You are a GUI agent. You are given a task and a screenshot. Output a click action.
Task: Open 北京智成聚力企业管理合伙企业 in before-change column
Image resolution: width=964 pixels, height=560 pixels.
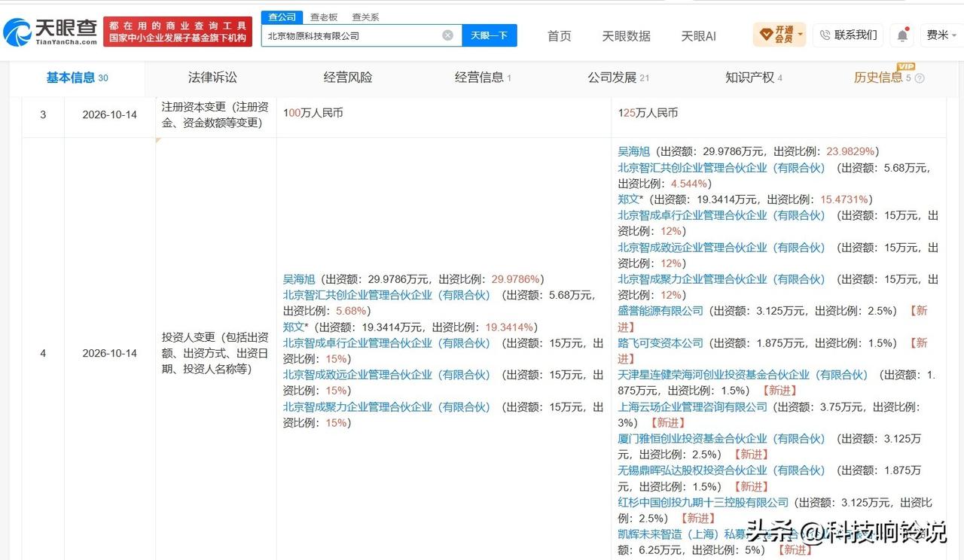(x=387, y=406)
